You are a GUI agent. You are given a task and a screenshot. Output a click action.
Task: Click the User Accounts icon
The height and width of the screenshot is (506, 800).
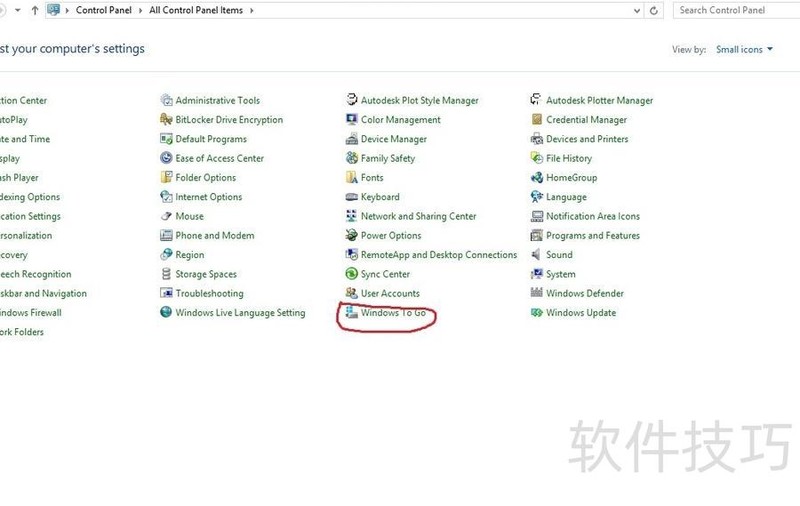click(x=352, y=293)
